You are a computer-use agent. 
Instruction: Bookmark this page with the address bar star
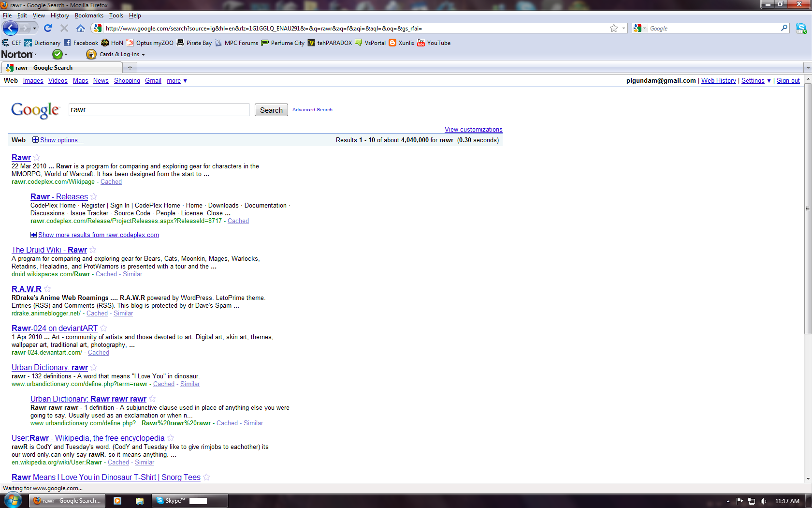[x=614, y=28]
